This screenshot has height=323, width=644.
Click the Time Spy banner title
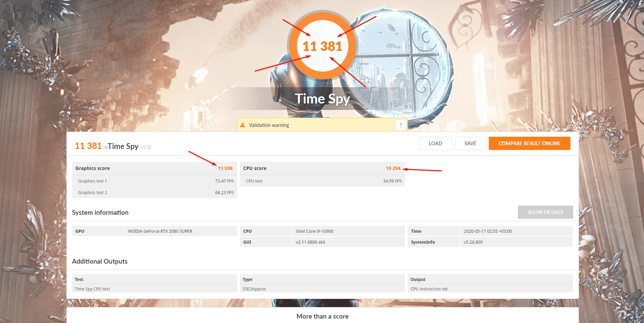coord(322,99)
